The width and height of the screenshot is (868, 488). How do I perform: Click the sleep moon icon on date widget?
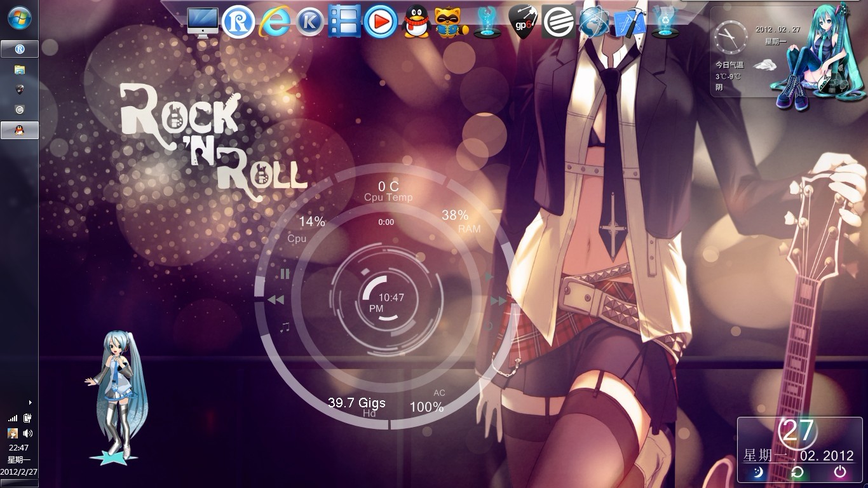[x=758, y=471]
